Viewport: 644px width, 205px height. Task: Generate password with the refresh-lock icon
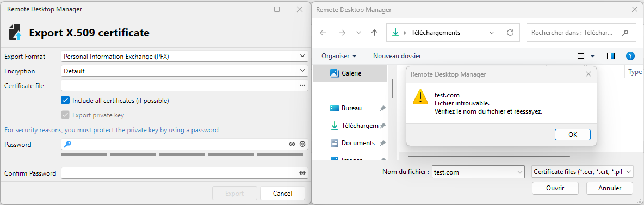click(x=303, y=144)
